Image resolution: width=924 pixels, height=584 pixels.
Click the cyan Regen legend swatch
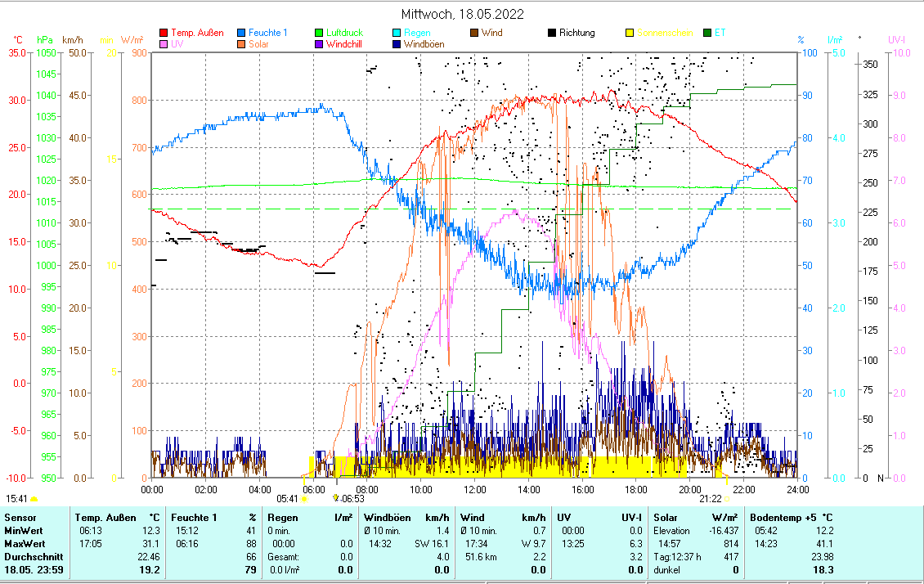pos(397,34)
